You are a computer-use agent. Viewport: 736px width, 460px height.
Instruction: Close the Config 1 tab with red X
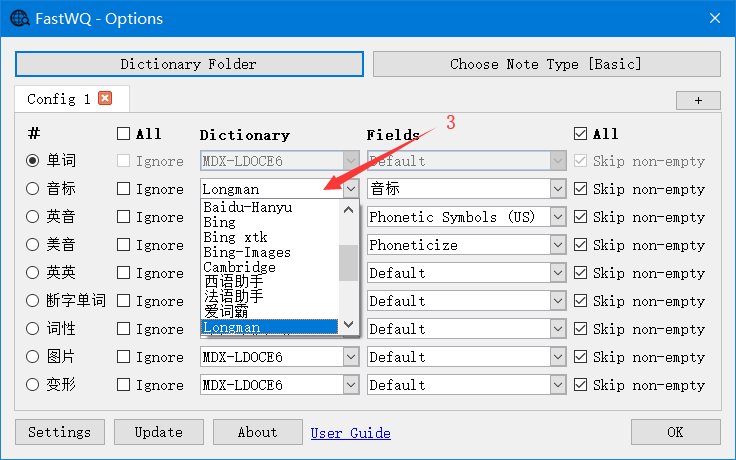[x=105, y=99]
